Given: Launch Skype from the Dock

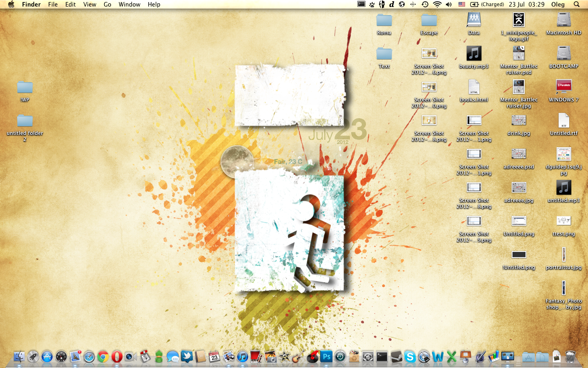Looking at the screenshot, I should pos(410,357).
